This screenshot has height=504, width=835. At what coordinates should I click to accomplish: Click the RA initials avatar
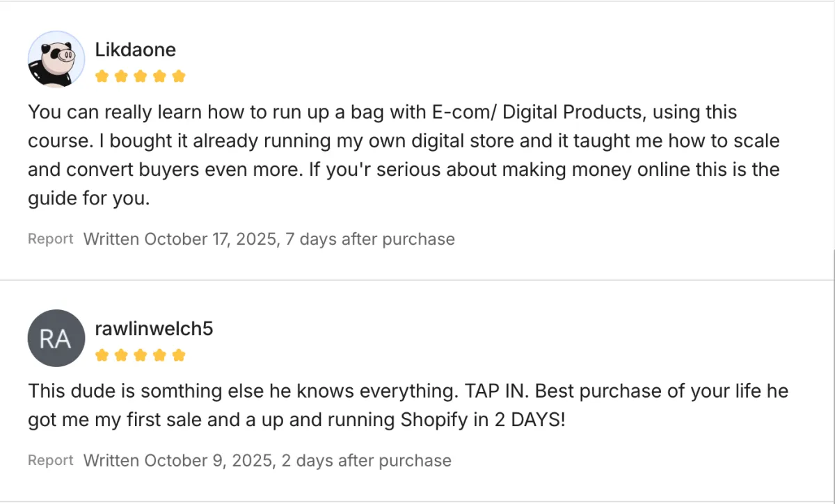(x=56, y=339)
